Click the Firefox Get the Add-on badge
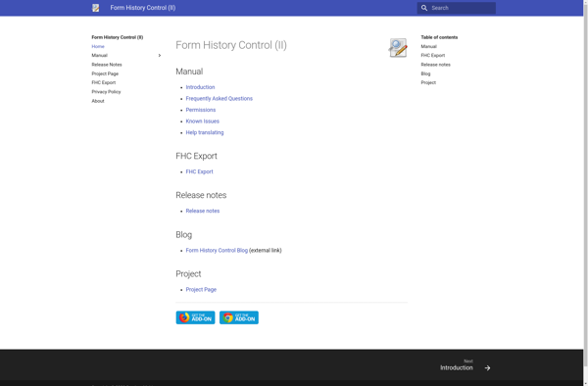Viewport: 588px width, 386px height. 195,317
